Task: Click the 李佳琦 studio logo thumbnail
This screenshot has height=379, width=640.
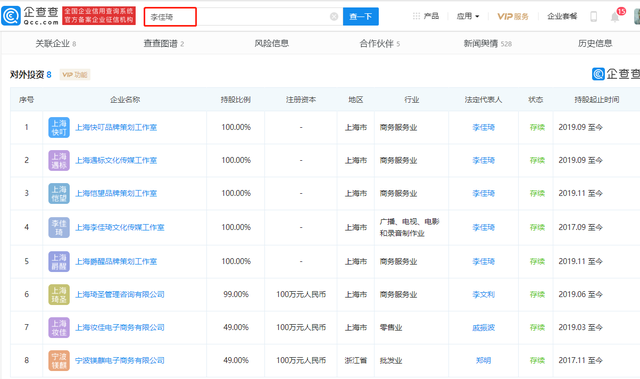Action: pos(59,227)
